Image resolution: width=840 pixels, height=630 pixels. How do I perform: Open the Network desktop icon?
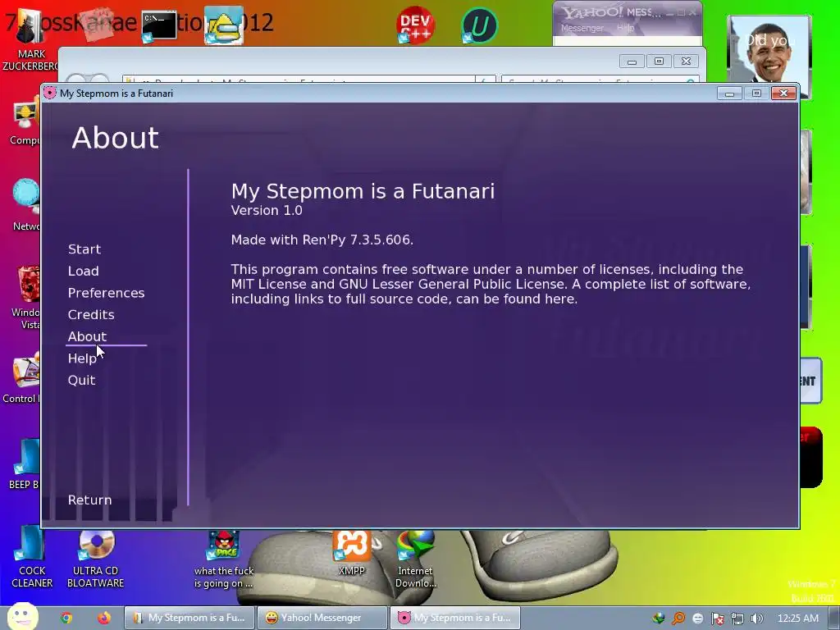click(24, 204)
